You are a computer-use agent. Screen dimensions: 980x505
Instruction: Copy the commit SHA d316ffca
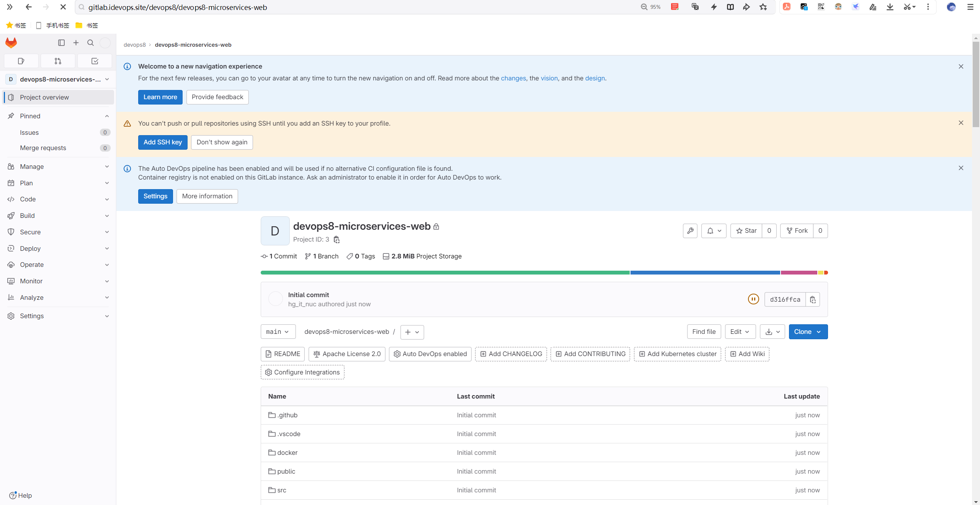click(813, 300)
